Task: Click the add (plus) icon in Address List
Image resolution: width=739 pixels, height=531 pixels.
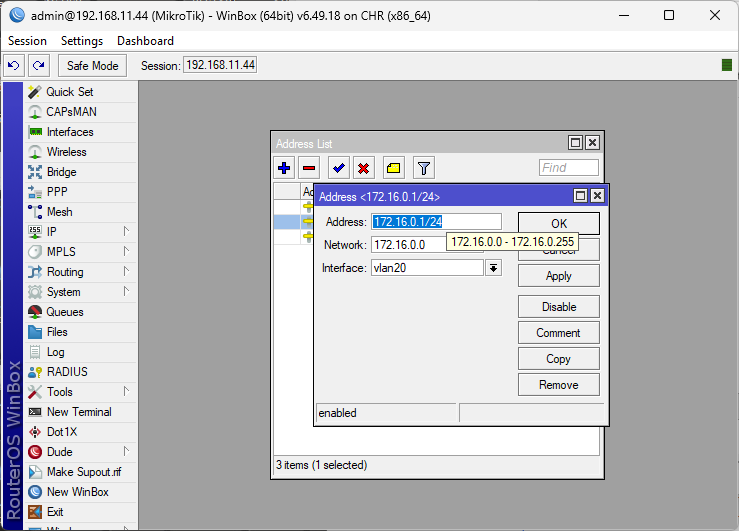Action: (x=285, y=168)
